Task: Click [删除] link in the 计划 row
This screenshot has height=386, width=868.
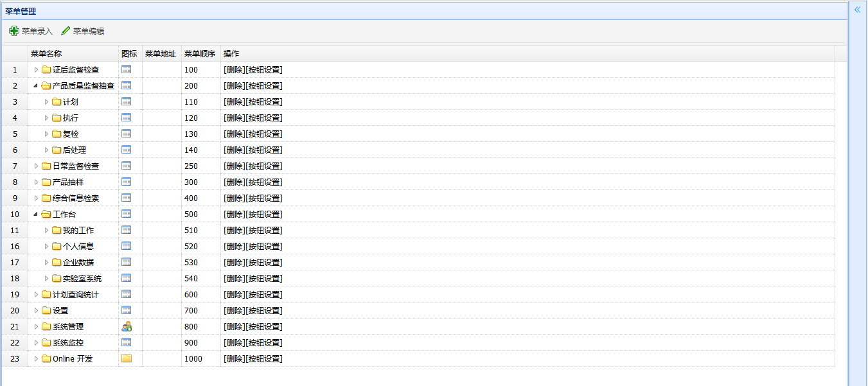Action: pos(234,101)
